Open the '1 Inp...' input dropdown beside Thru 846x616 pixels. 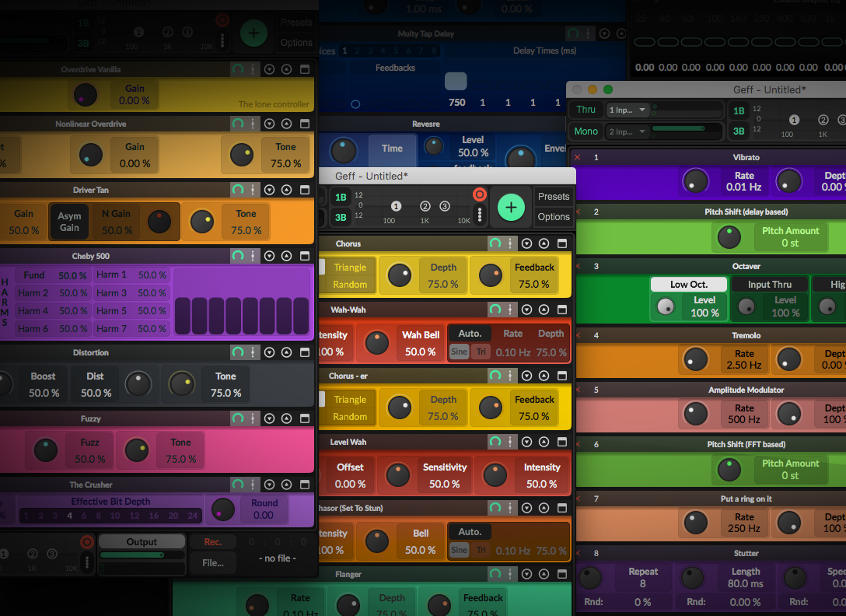coord(627,110)
